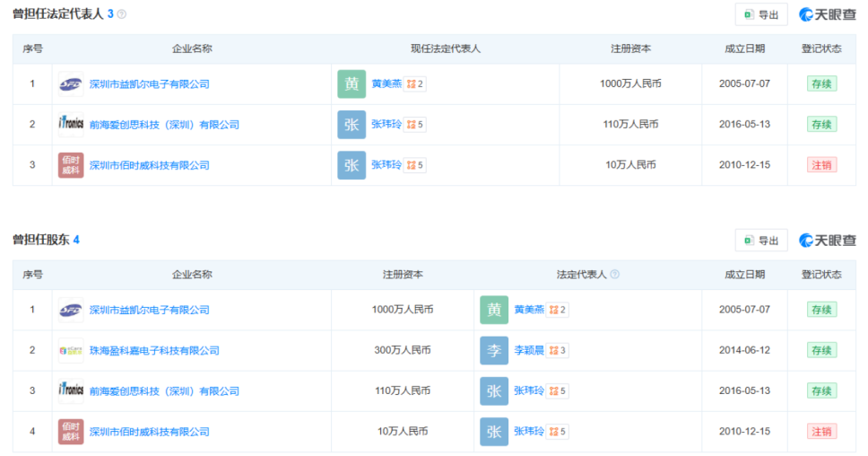The image size is (868, 456).
Task: Open 张玮玲 profile in first table row 2
Action: coord(386,124)
